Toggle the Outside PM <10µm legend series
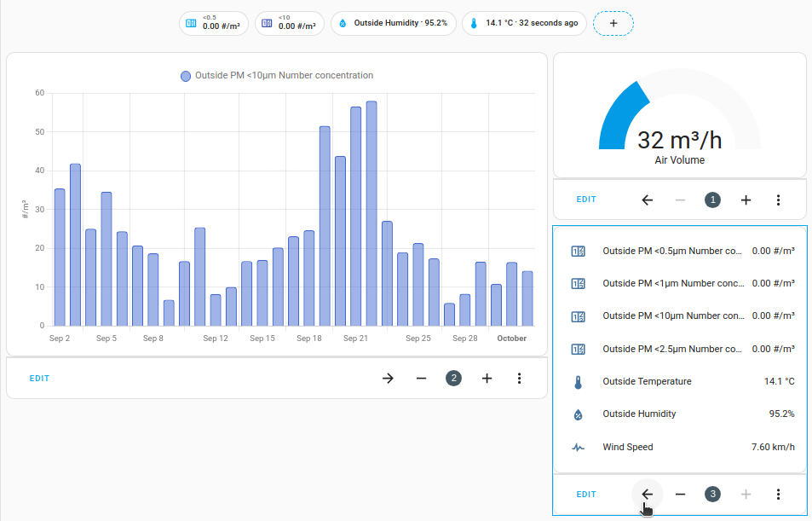The image size is (812, 521). pos(277,76)
